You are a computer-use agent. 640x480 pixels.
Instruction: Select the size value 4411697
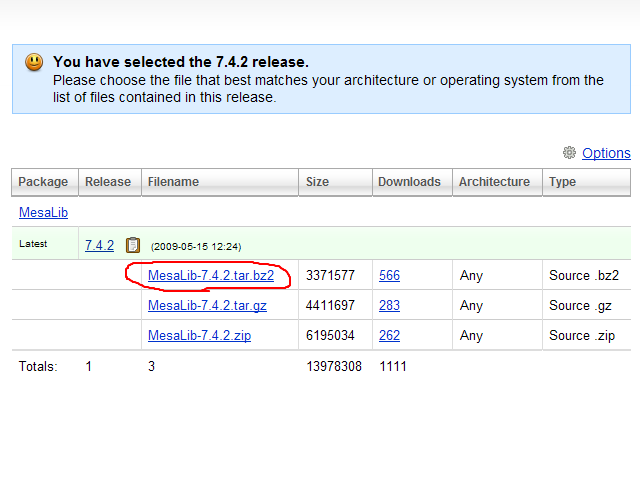(x=330, y=305)
